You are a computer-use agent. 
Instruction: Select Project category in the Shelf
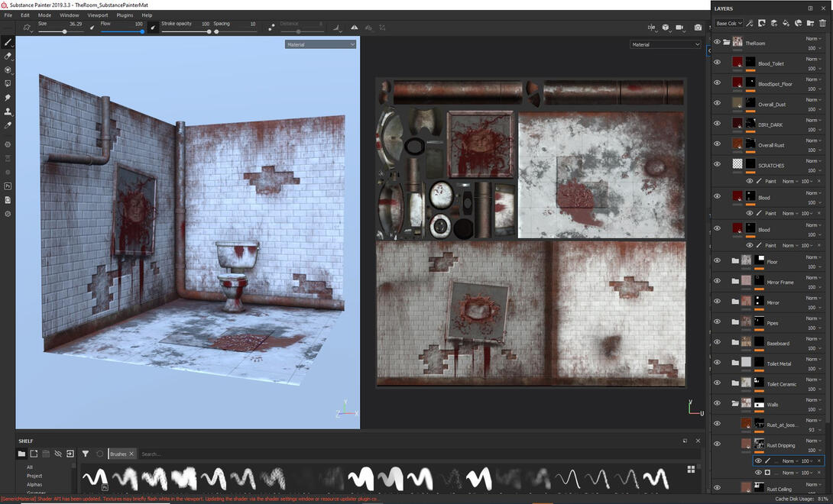pos(34,476)
